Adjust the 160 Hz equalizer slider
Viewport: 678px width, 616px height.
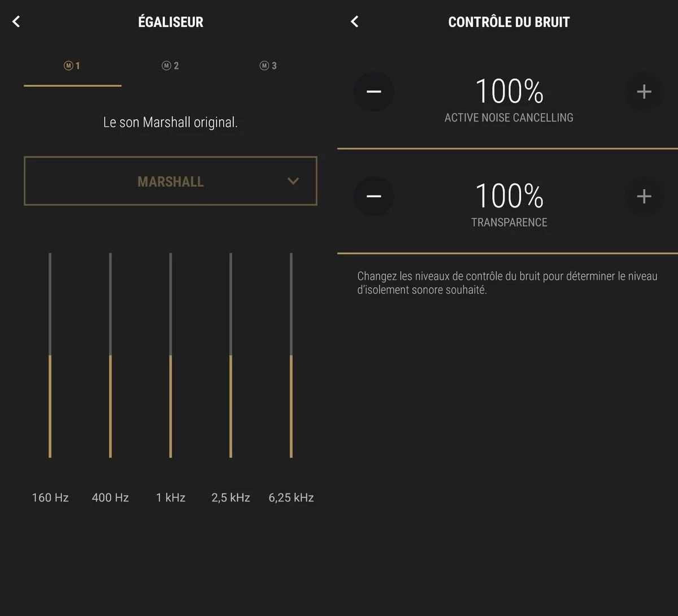point(50,355)
